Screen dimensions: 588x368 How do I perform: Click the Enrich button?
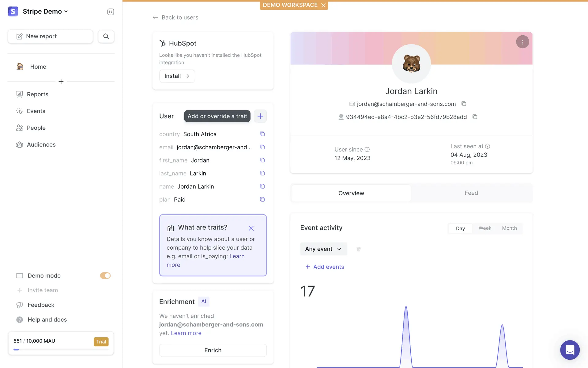213,350
